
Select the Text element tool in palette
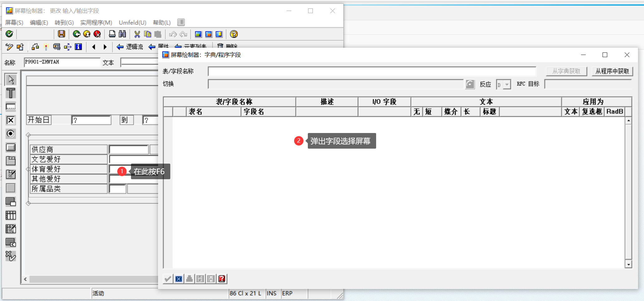(11, 93)
